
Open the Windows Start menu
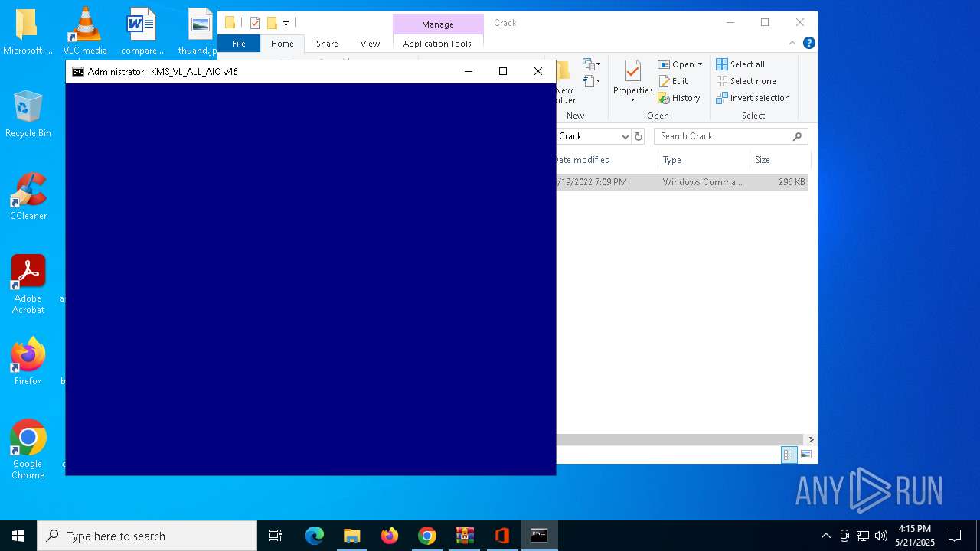coord(18,536)
